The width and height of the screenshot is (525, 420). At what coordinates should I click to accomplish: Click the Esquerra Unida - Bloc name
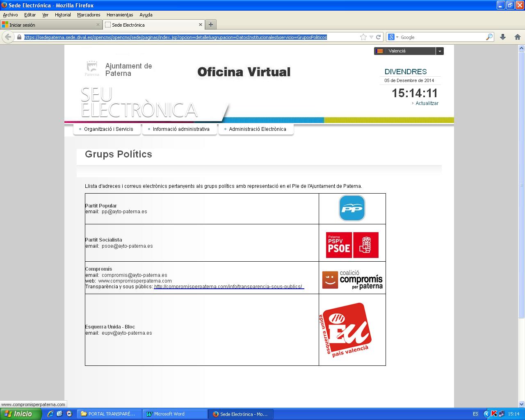click(110, 327)
